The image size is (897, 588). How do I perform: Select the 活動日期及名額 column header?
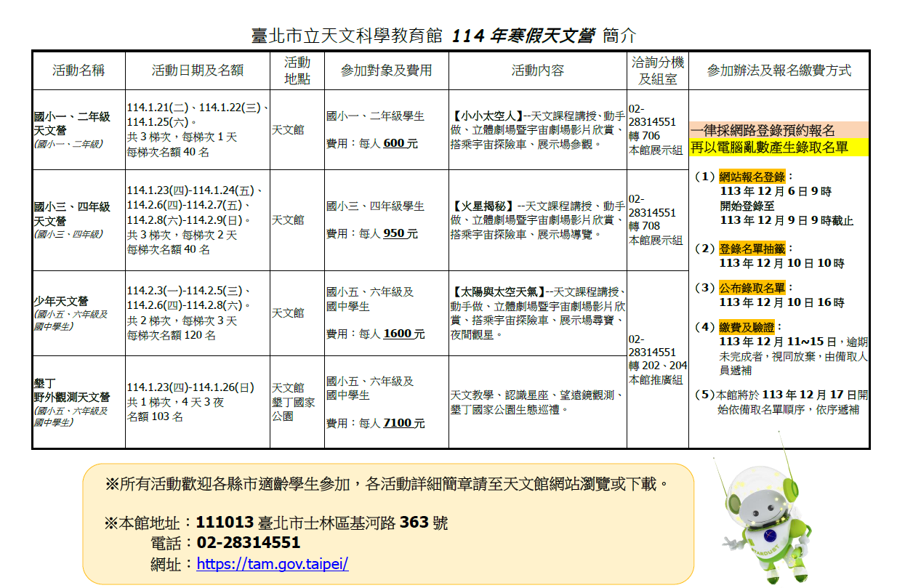pyautogui.click(x=197, y=71)
